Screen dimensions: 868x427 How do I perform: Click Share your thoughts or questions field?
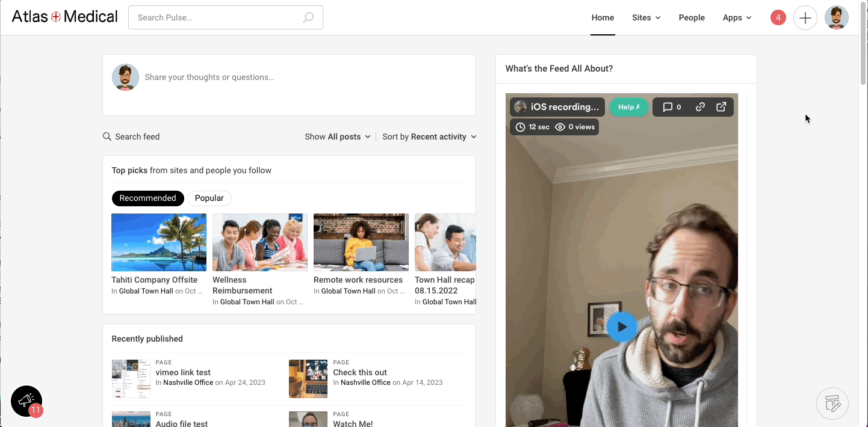point(209,77)
